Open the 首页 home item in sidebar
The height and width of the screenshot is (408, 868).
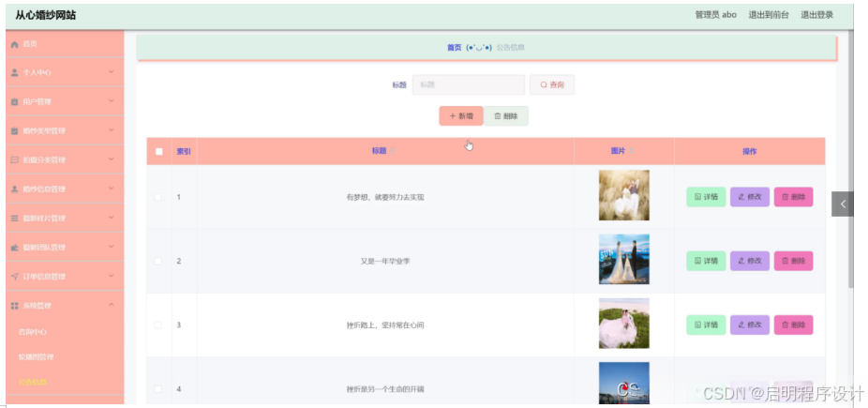point(65,44)
